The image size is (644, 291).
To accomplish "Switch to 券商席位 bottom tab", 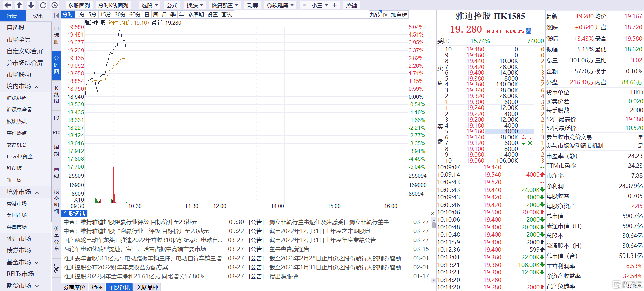I will pos(74,287).
